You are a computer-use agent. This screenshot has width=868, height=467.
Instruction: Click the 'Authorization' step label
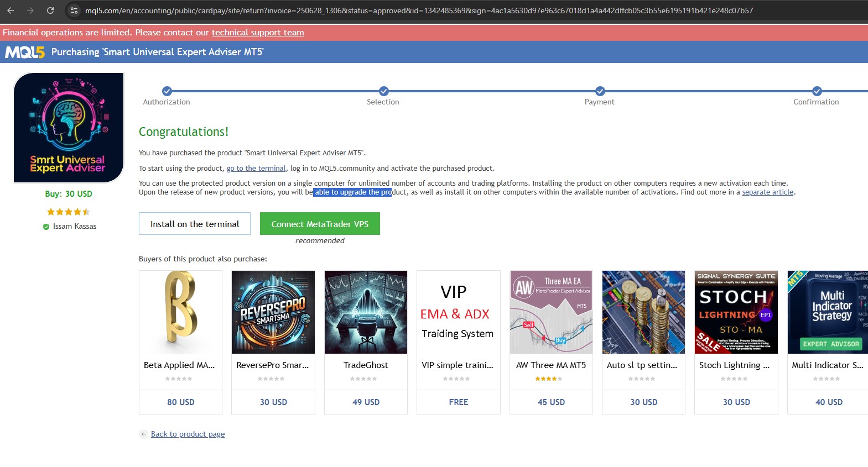pos(167,102)
